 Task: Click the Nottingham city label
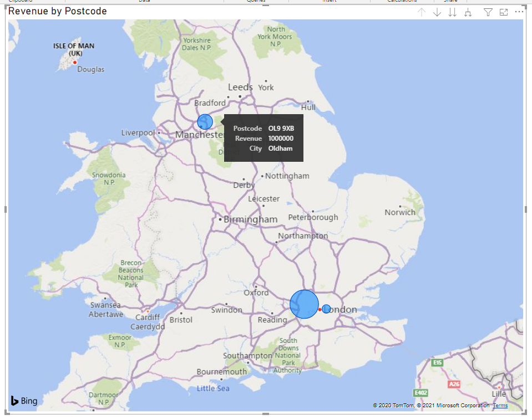coord(287,176)
